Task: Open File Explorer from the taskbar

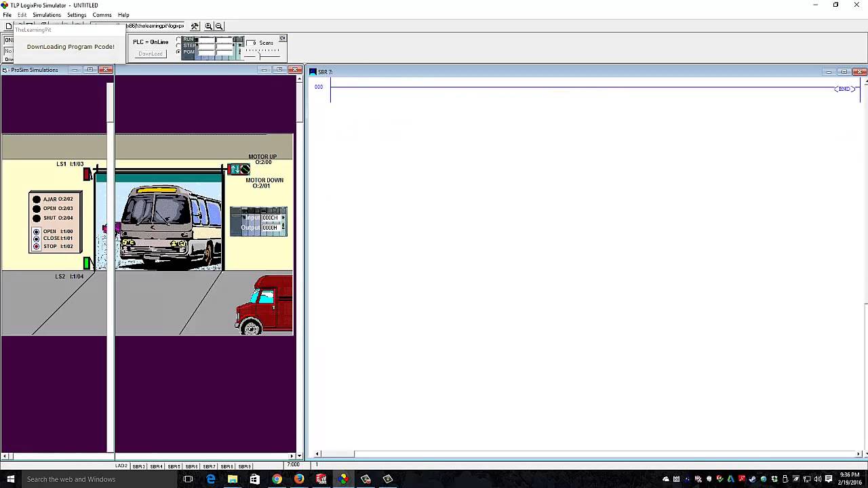Action: pyautogui.click(x=233, y=479)
